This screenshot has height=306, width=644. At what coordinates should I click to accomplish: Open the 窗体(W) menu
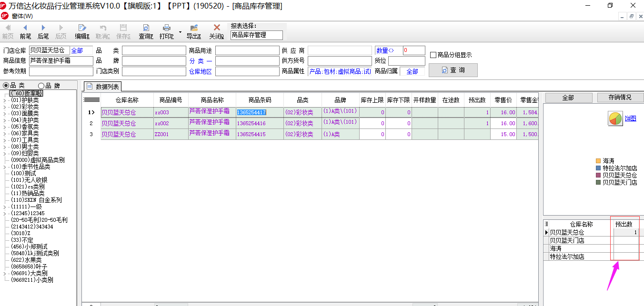(22, 16)
